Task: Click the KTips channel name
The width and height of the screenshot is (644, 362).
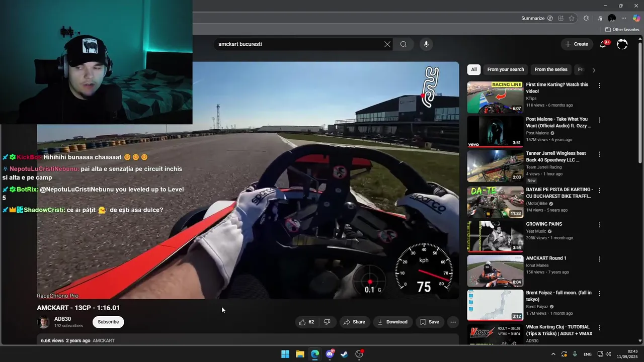Action: point(531,99)
